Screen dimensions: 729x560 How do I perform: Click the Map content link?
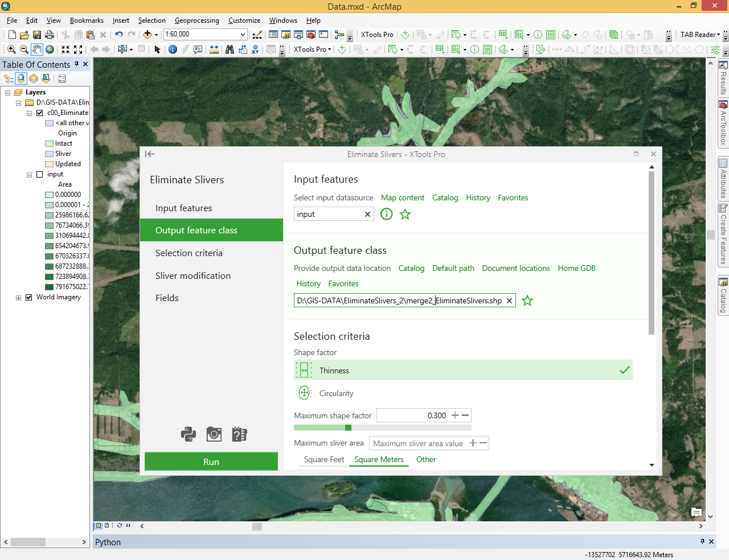[x=403, y=197]
